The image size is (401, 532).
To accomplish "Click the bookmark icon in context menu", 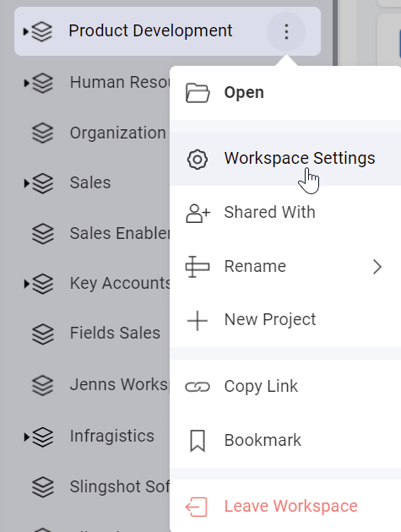I will [x=198, y=441].
